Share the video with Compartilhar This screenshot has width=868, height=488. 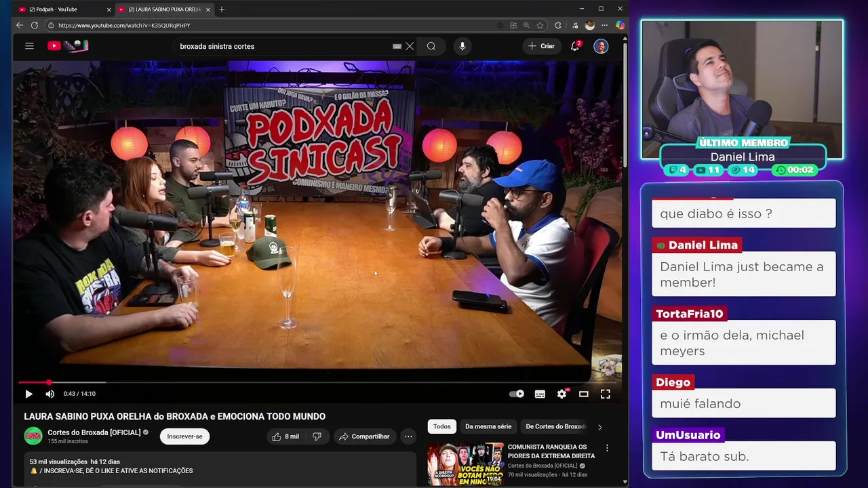tap(364, 436)
